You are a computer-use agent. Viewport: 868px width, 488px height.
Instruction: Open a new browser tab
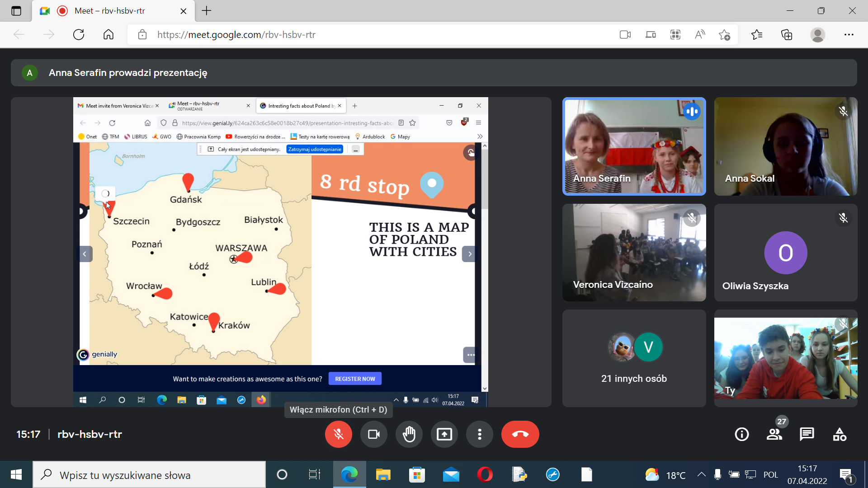point(207,11)
